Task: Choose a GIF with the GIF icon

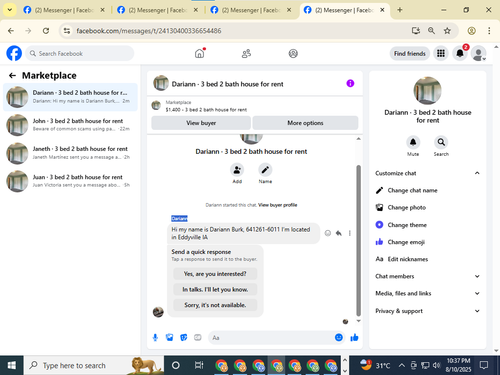Action: click(x=198, y=338)
